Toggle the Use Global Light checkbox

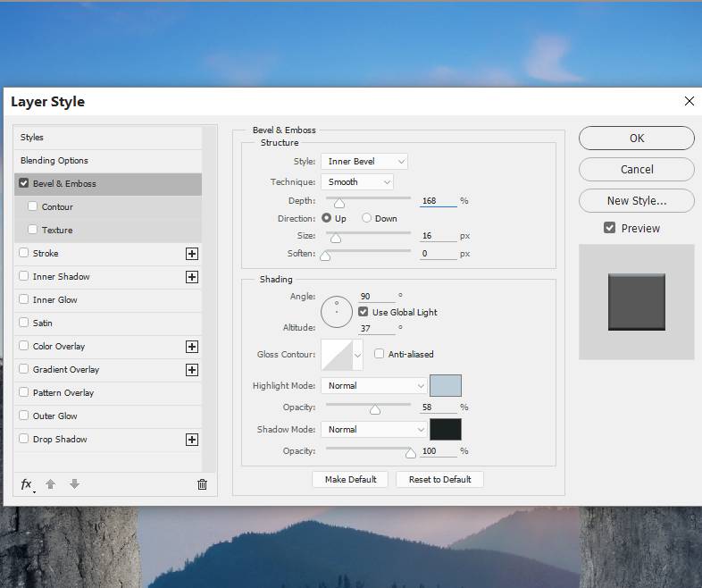[364, 312]
